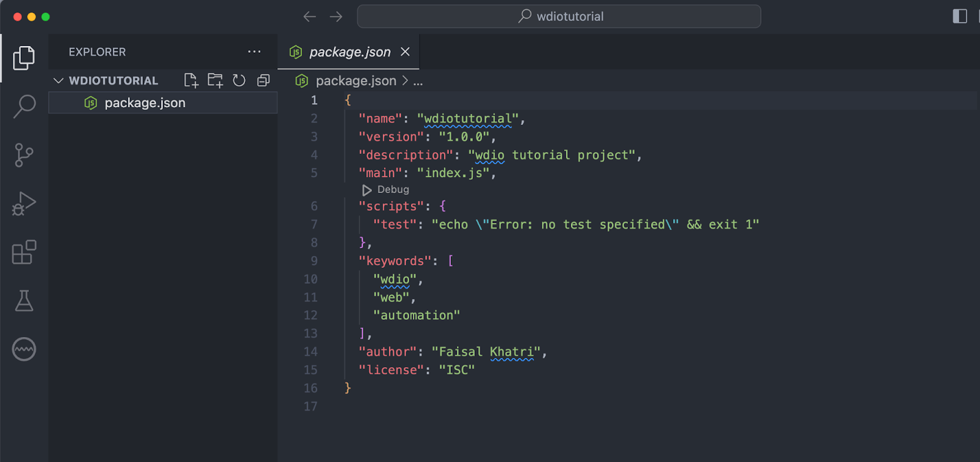Open the Testing flask view
This screenshot has height=462, width=980.
(x=24, y=301)
